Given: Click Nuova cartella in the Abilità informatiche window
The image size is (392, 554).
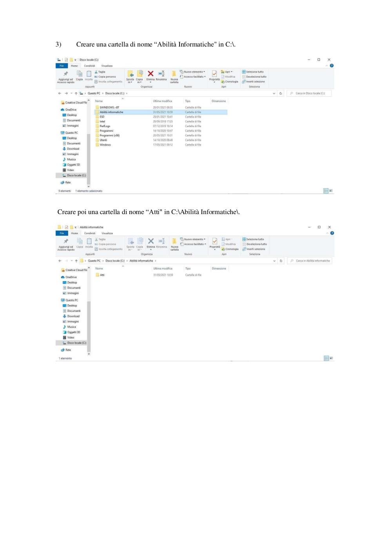Looking at the screenshot, I should point(174,244).
